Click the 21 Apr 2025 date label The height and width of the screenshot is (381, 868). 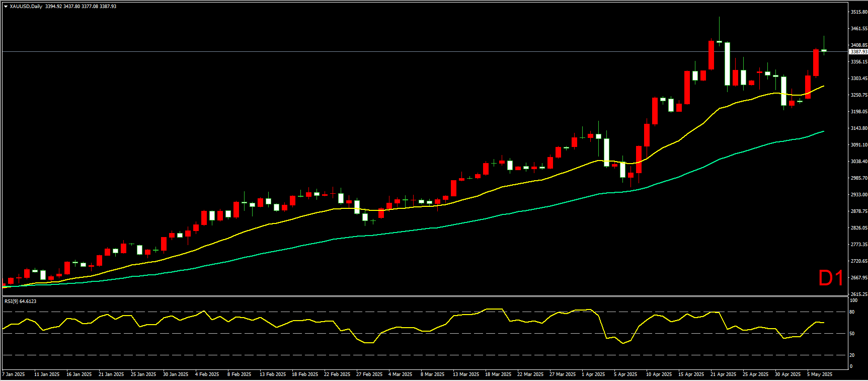click(723, 374)
